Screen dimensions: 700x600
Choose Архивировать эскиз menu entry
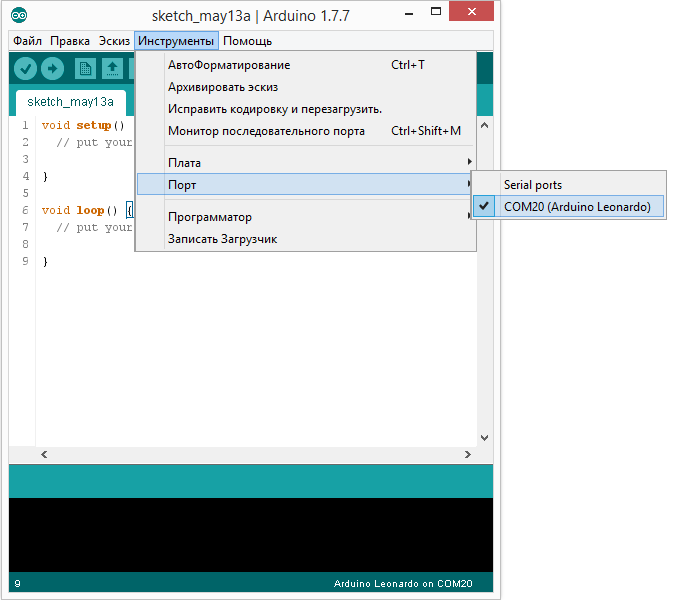point(223,87)
